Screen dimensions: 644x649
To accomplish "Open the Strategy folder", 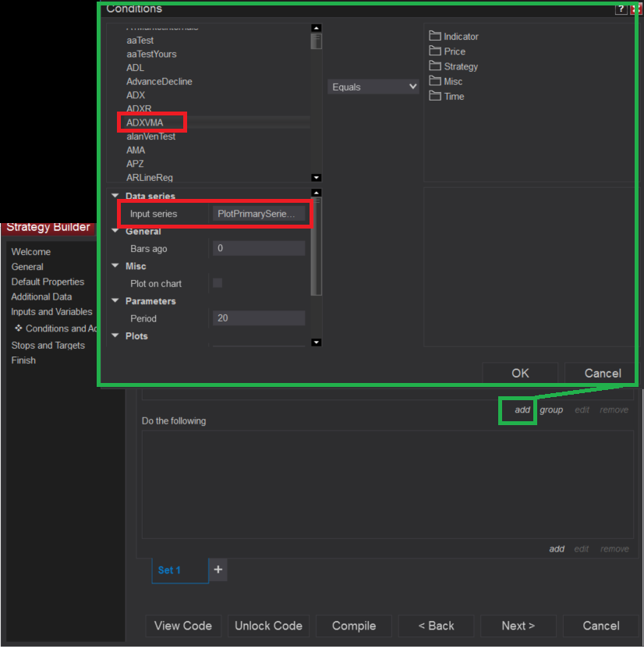I will point(453,66).
